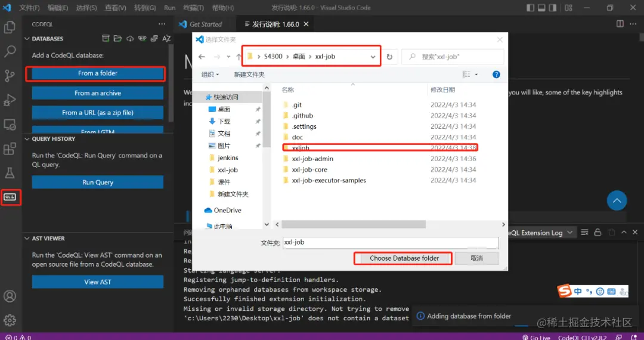Close the 发行说明: 1.66.0 tab
Viewport: 644px width, 340px height.
[x=306, y=24]
